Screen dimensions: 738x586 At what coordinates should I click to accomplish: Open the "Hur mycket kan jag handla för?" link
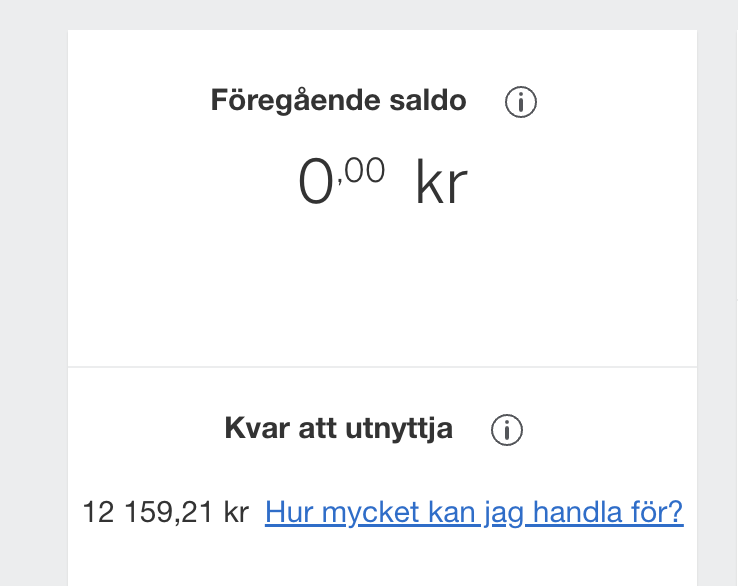(474, 513)
